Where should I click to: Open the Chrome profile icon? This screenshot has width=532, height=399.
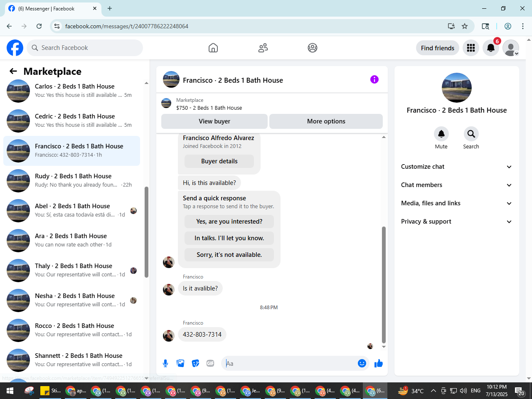tap(508, 26)
